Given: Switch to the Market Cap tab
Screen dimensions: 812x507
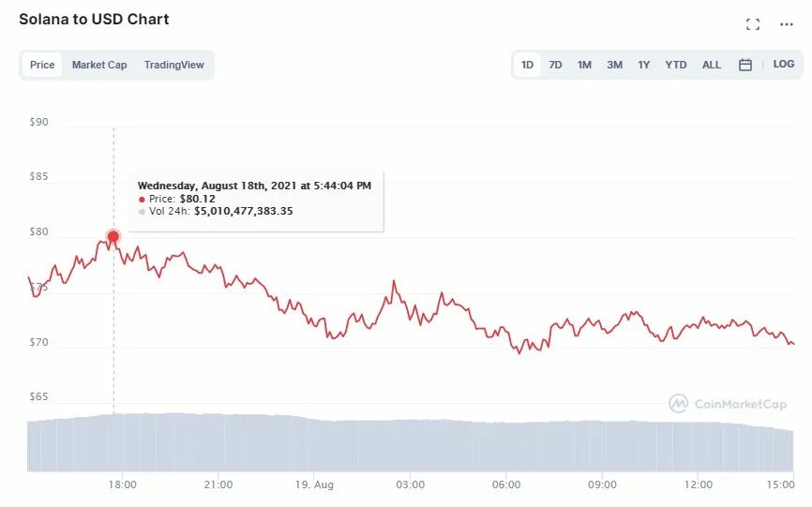Looking at the screenshot, I should point(99,65).
